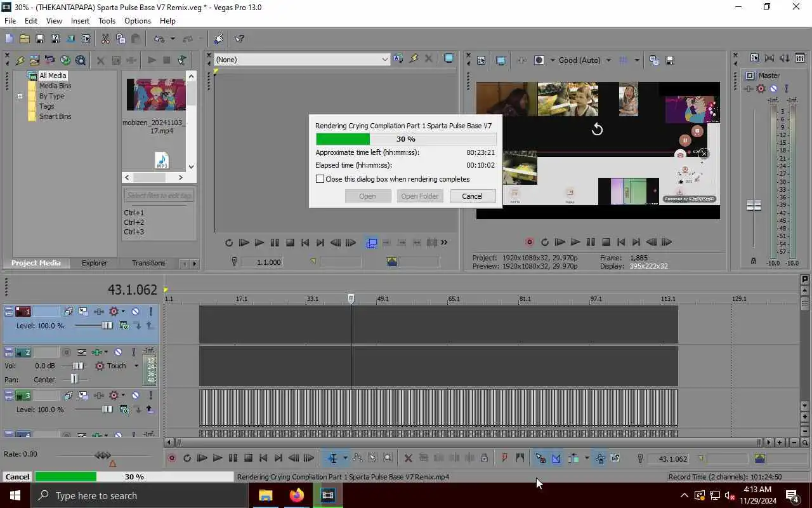Click the Master volume fader
Screen dimensions: 812x508
754,206
